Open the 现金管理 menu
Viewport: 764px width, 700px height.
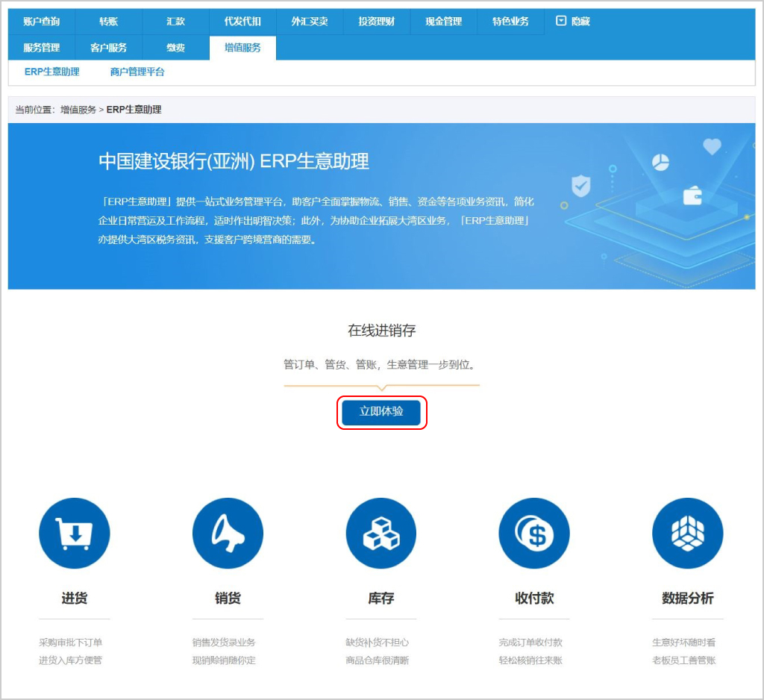(443, 21)
